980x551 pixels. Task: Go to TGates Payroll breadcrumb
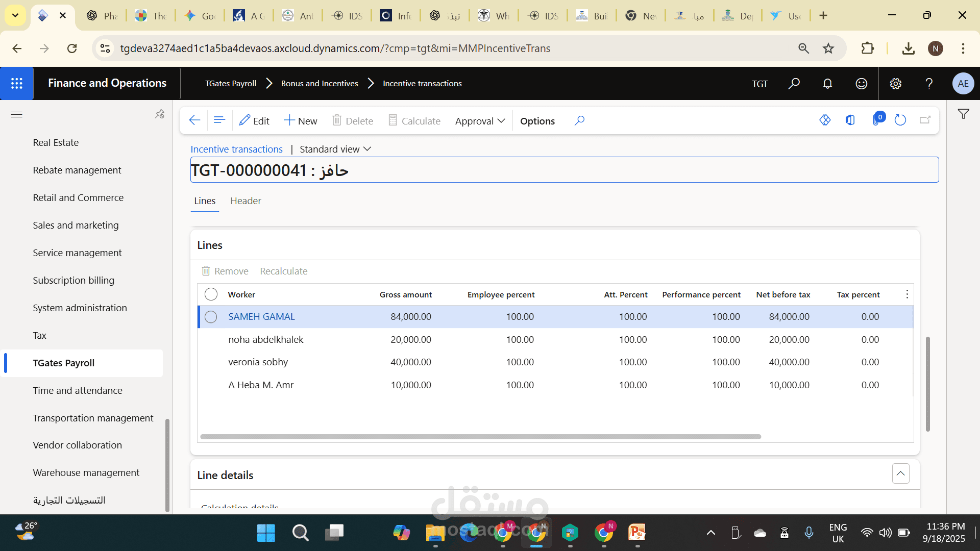[231, 83]
